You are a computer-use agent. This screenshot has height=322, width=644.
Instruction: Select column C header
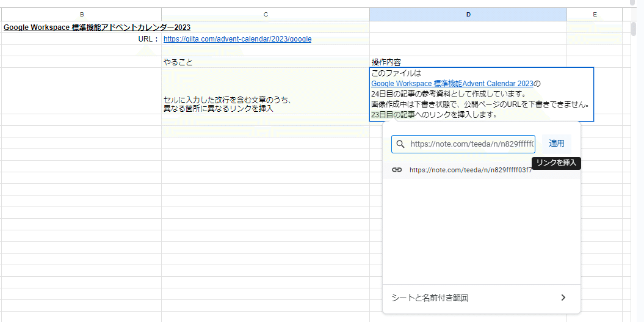(266, 15)
